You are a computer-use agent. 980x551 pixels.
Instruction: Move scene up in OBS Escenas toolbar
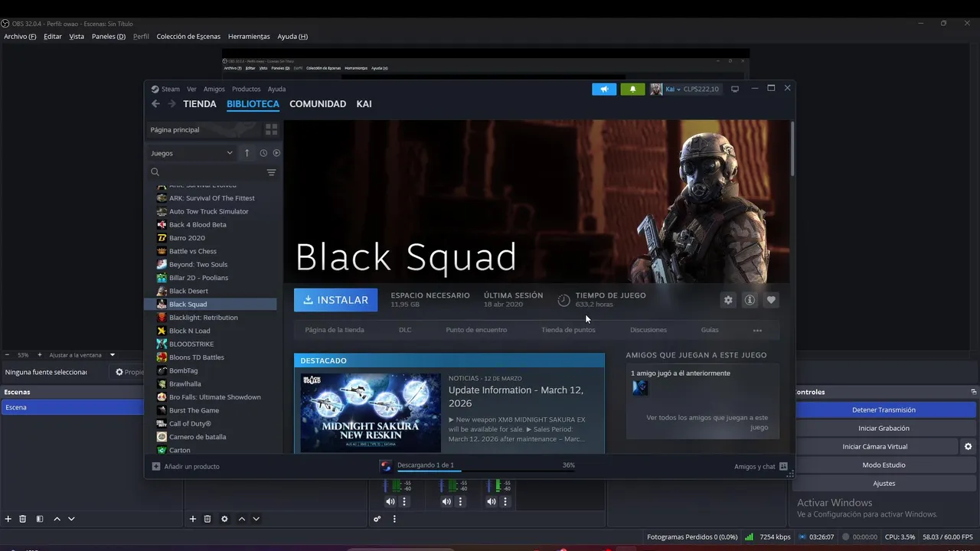tap(57, 519)
